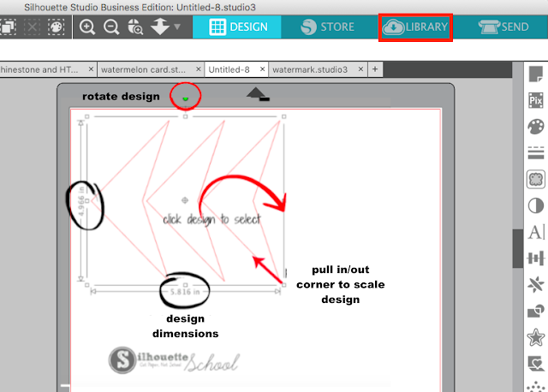548x392 pixels.
Task: Open the Align/Transform panel icon
Action: coord(536,258)
